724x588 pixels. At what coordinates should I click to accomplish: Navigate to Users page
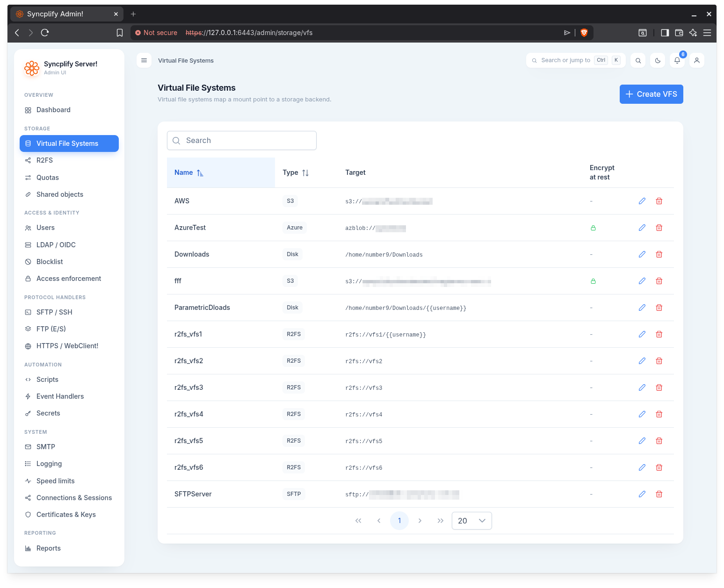[69, 228]
